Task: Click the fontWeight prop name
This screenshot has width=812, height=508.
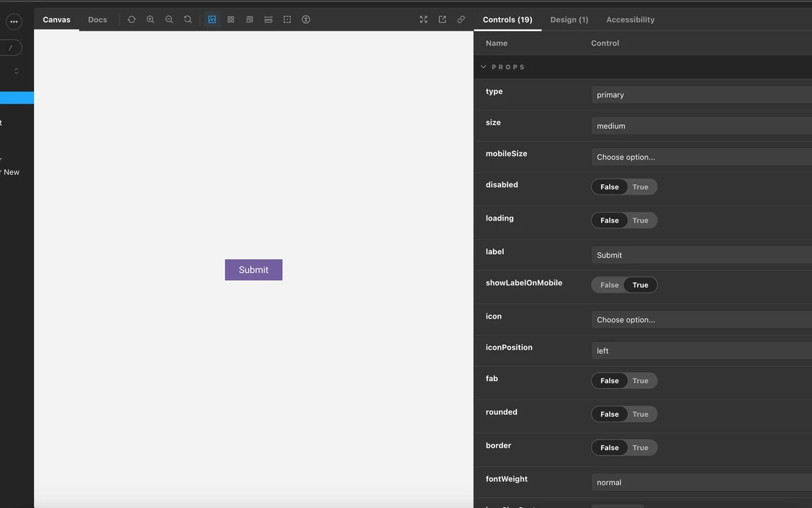Action: 507,479
